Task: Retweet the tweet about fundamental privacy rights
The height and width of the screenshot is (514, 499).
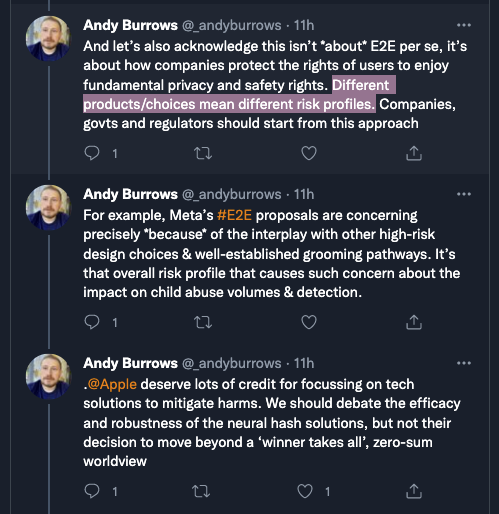Action: coord(203,154)
